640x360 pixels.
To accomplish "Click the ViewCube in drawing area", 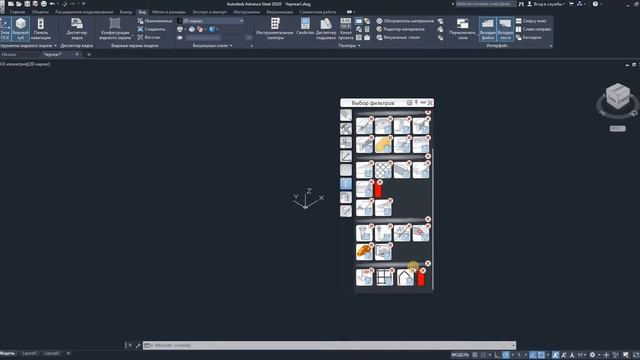I will (618, 96).
